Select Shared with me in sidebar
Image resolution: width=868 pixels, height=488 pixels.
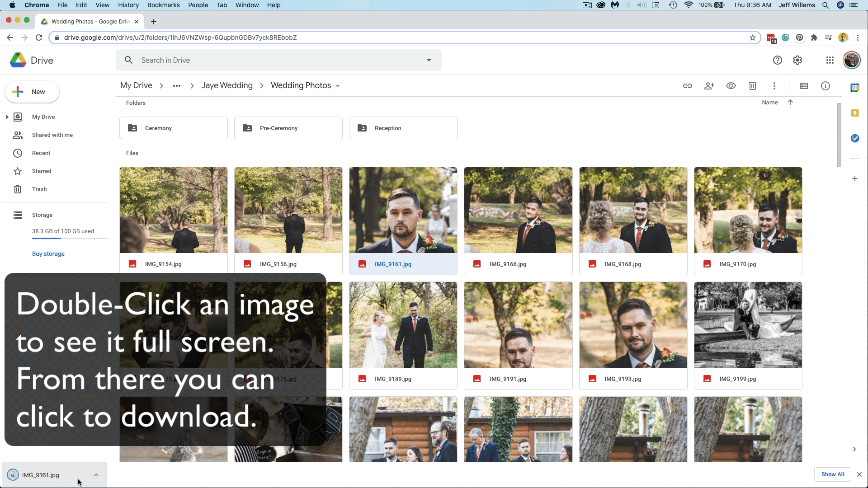click(52, 135)
